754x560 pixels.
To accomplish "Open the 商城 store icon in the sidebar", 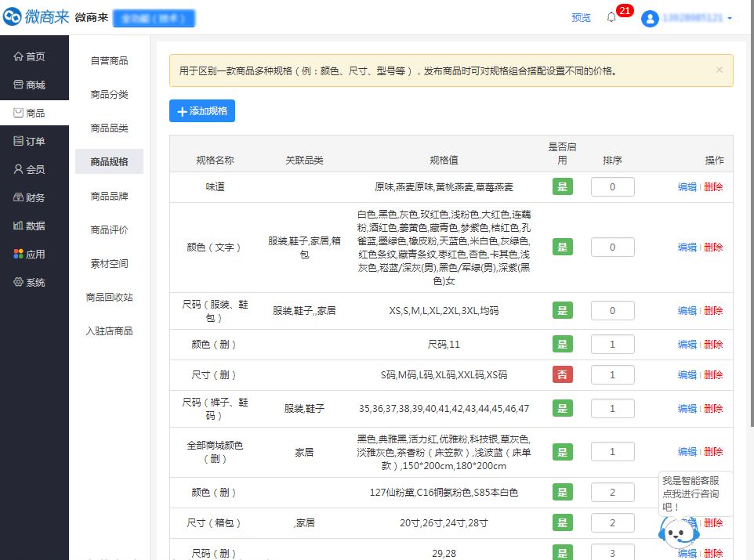I will (x=18, y=85).
